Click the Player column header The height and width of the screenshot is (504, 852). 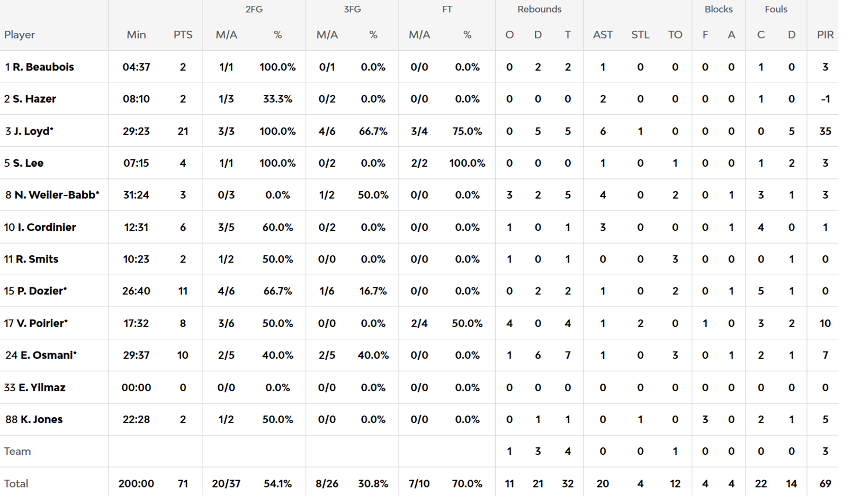pos(20,35)
